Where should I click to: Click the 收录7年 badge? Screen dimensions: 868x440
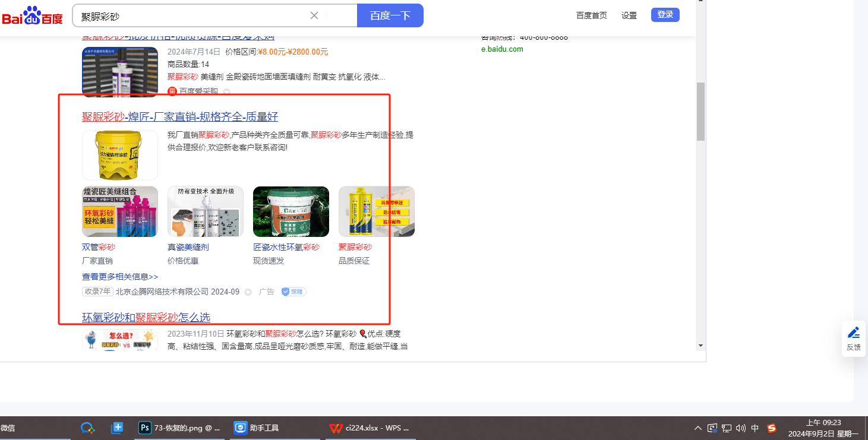tap(97, 292)
